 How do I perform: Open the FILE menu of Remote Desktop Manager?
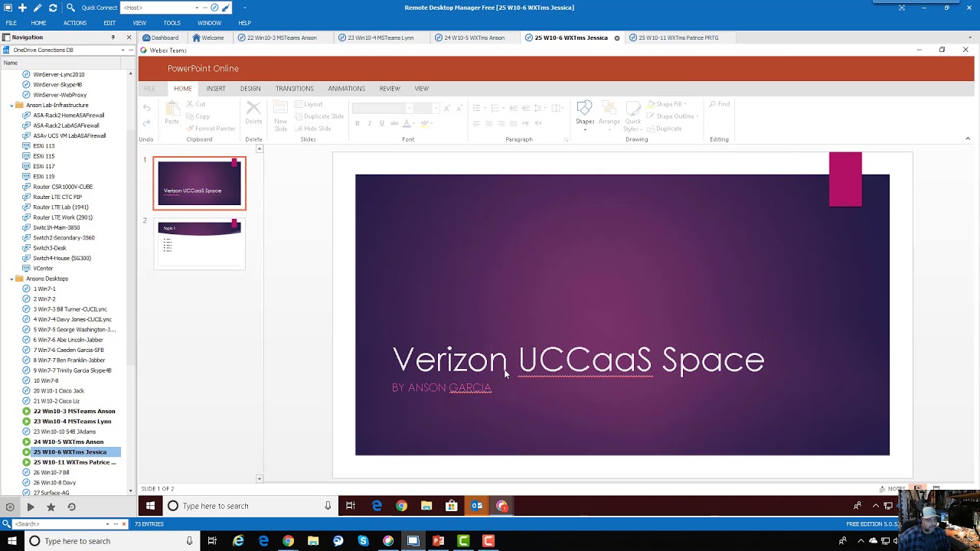(11, 23)
